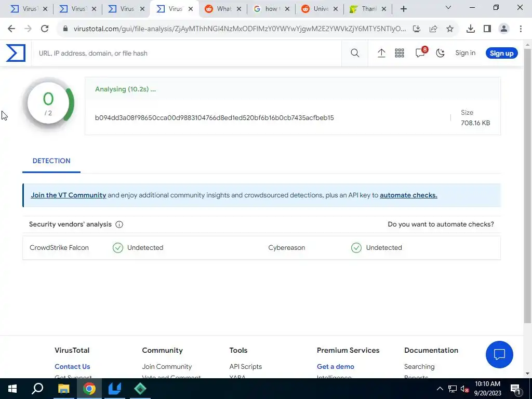
Task: Click the Cybereason undetected checkmark icon
Action: [356, 248]
